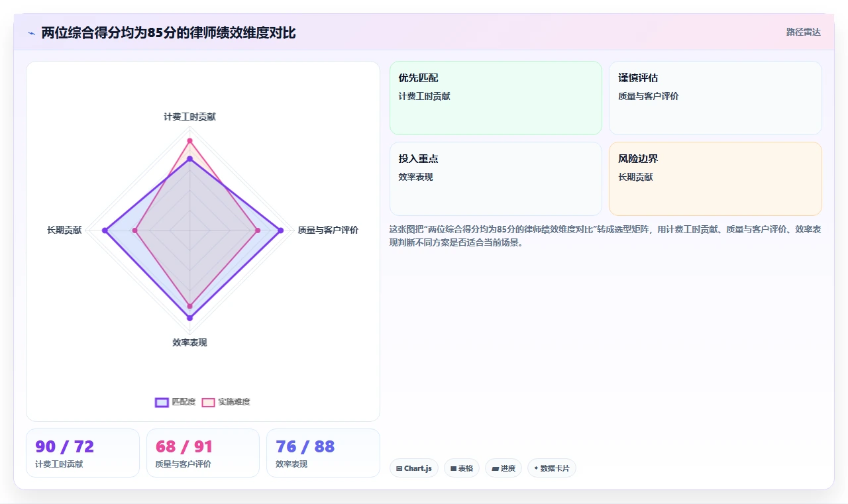Click the 数据卡片 chip
Screen dimensions: 848x504
[552, 468]
